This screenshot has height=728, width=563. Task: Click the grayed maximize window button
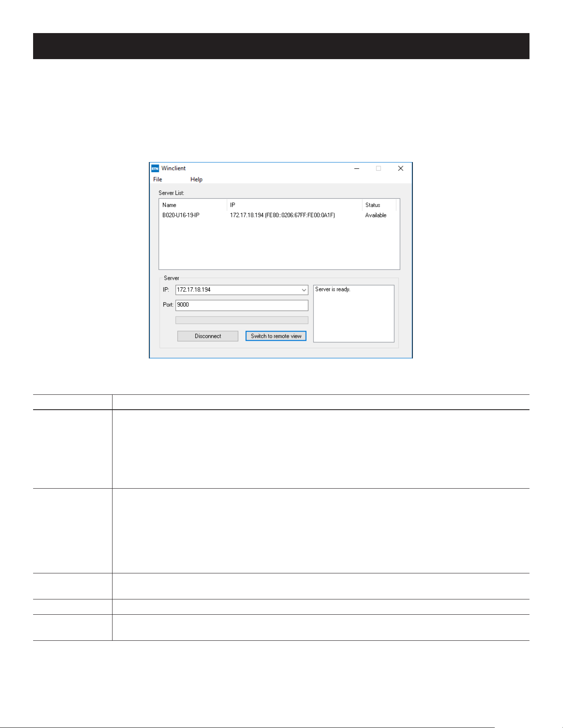[x=378, y=168]
